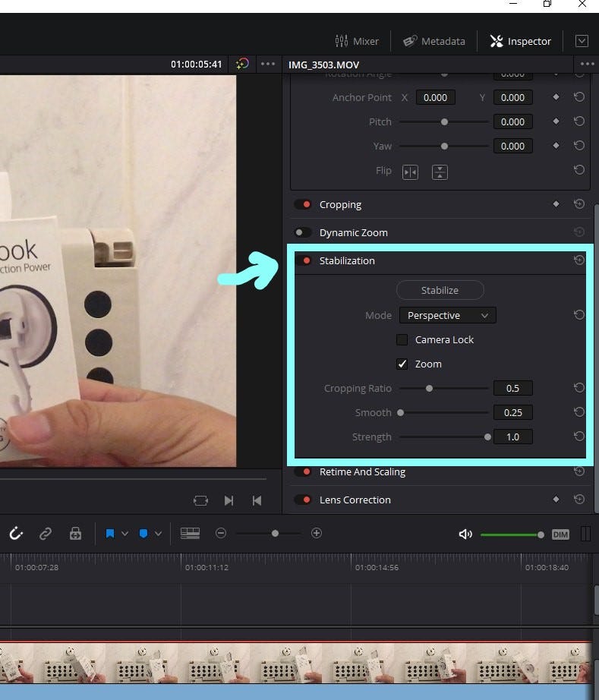Click the Strength value field
Viewport: 599px width, 700px height.
coord(513,437)
